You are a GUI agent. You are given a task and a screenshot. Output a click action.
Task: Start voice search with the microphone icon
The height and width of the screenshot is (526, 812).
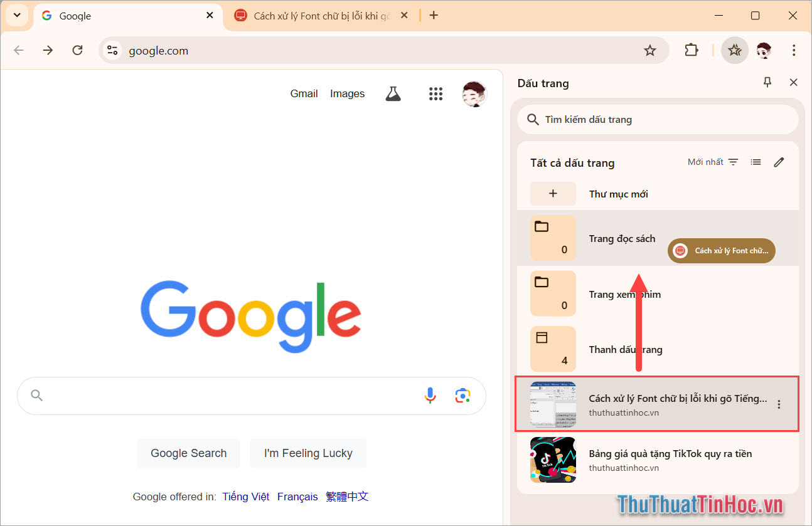click(430, 395)
